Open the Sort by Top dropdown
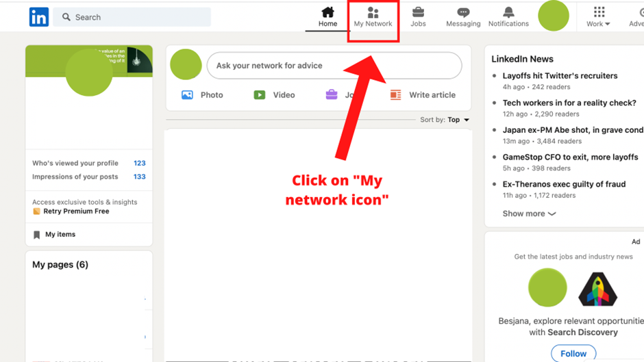The height and width of the screenshot is (362, 644). coord(445,120)
